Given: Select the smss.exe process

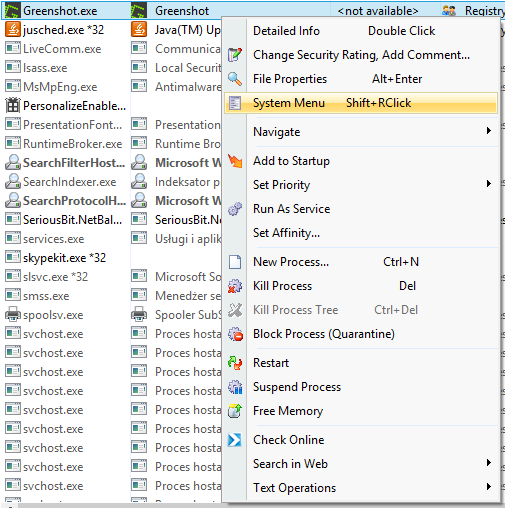Looking at the screenshot, I should [x=46, y=296].
